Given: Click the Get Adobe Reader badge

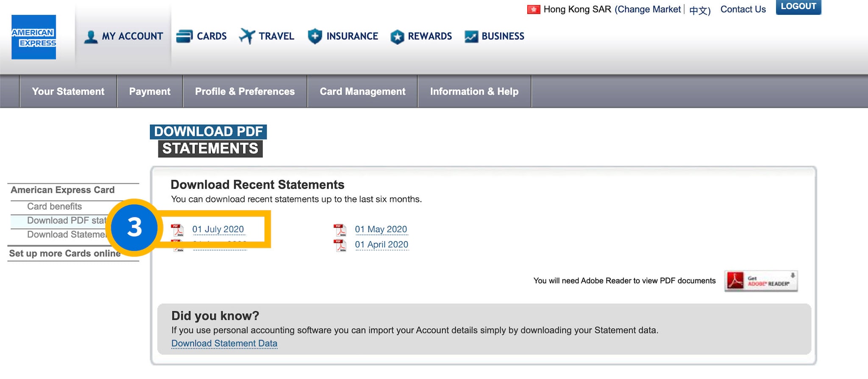Looking at the screenshot, I should [761, 281].
